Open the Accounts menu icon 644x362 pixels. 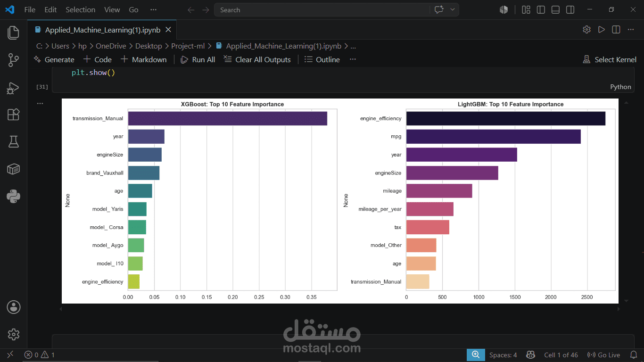point(14,307)
